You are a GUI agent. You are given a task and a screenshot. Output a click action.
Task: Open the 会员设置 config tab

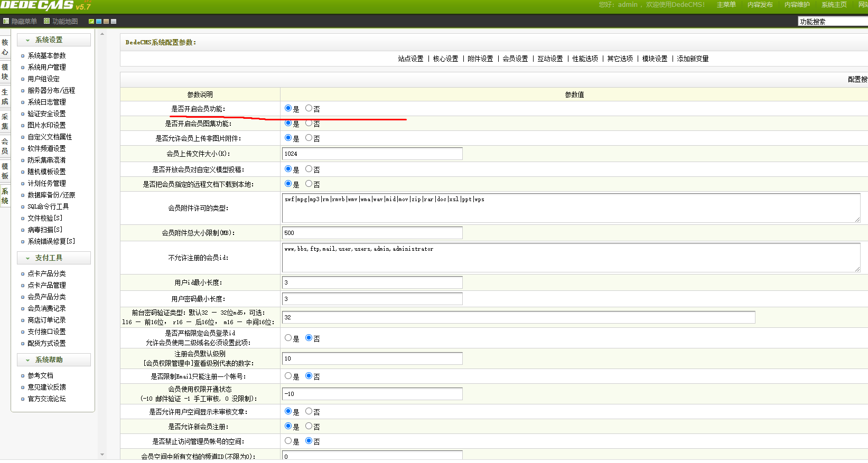515,59
